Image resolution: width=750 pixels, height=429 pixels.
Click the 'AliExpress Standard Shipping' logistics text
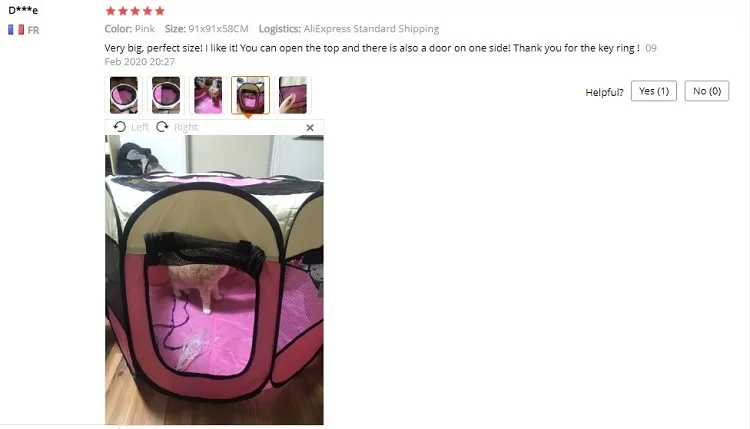point(371,29)
